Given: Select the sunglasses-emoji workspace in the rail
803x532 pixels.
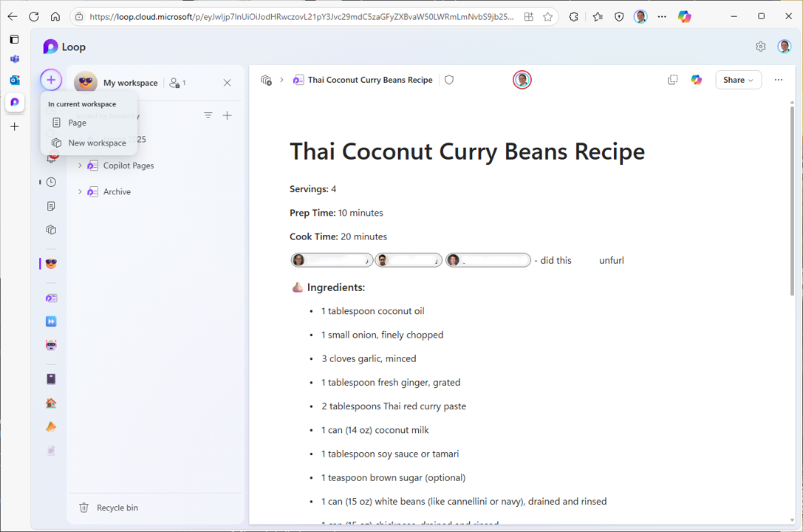Looking at the screenshot, I should 51,264.
